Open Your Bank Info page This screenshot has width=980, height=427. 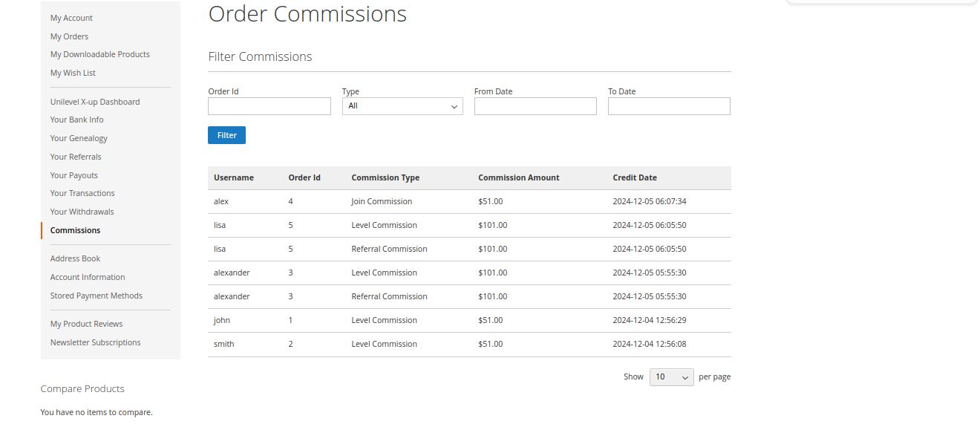[76, 120]
